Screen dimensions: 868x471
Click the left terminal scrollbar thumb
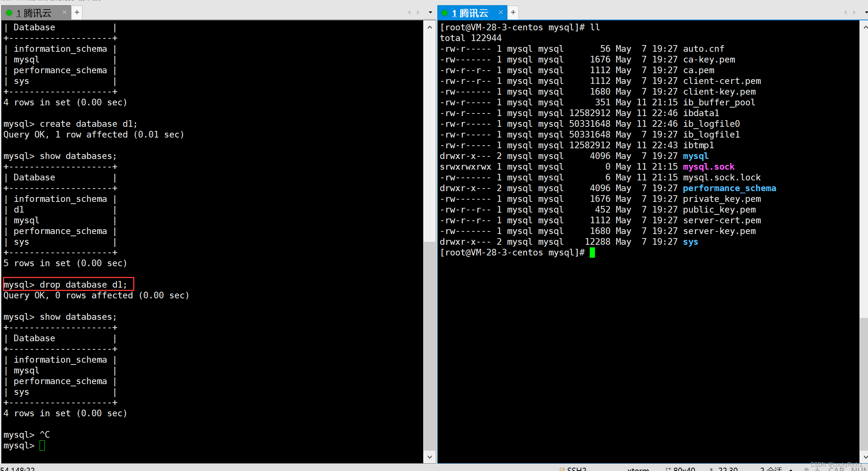(430, 346)
